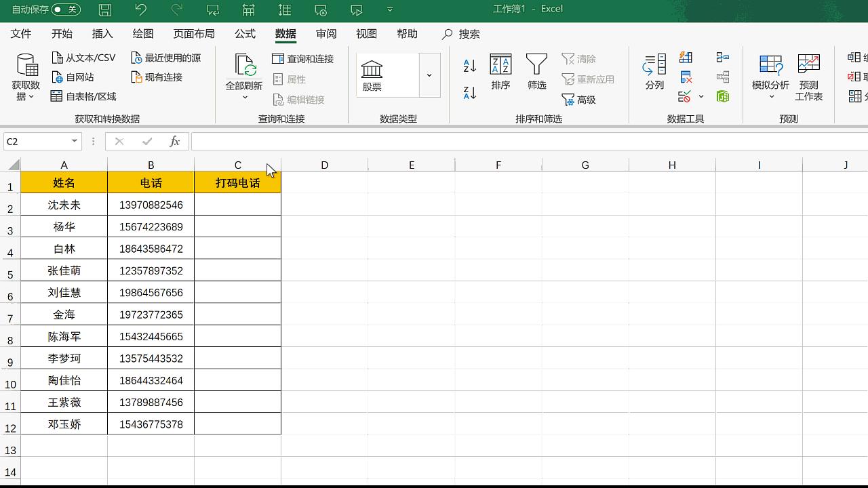868x488 pixels.
Task: Toggle the AutoSave (自动保存) switch
Action: coord(66,9)
